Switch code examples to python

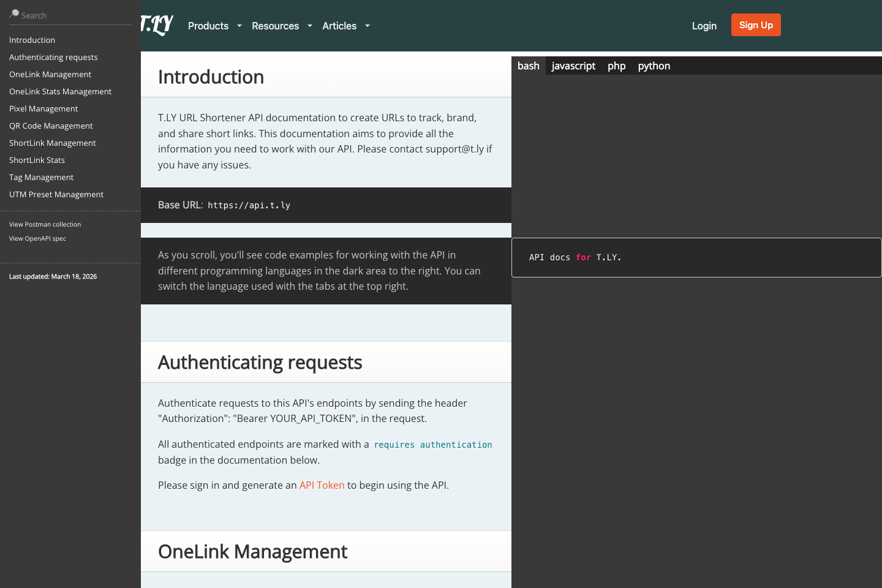[654, 66]
